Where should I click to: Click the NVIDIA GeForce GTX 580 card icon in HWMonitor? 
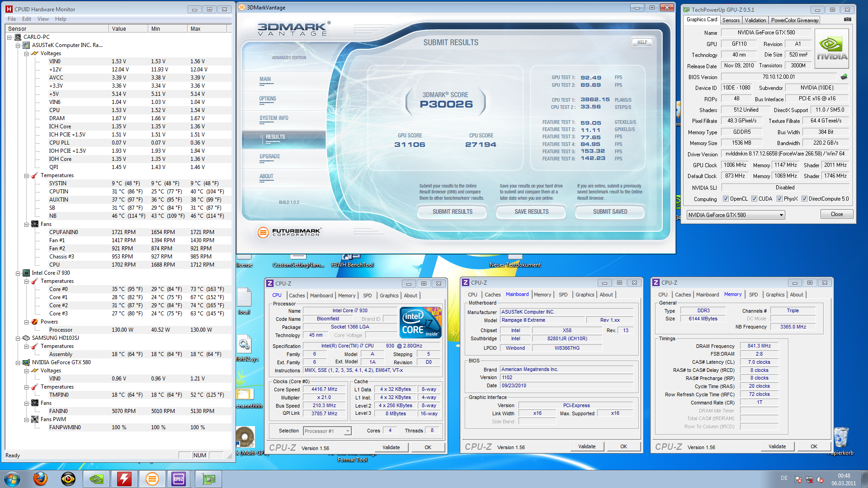tap(26, 362)
